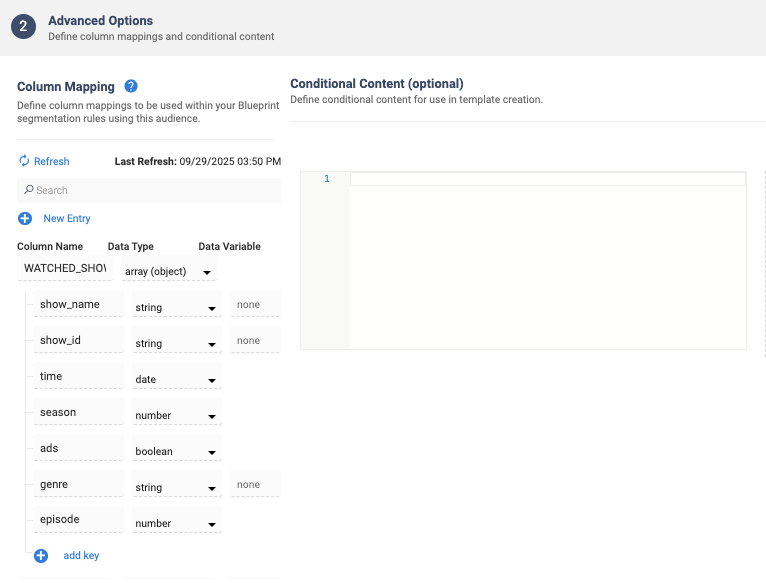Viewport: 766px width, 583px height.
Task: Click the Refresh link
Action: point(51,161)
